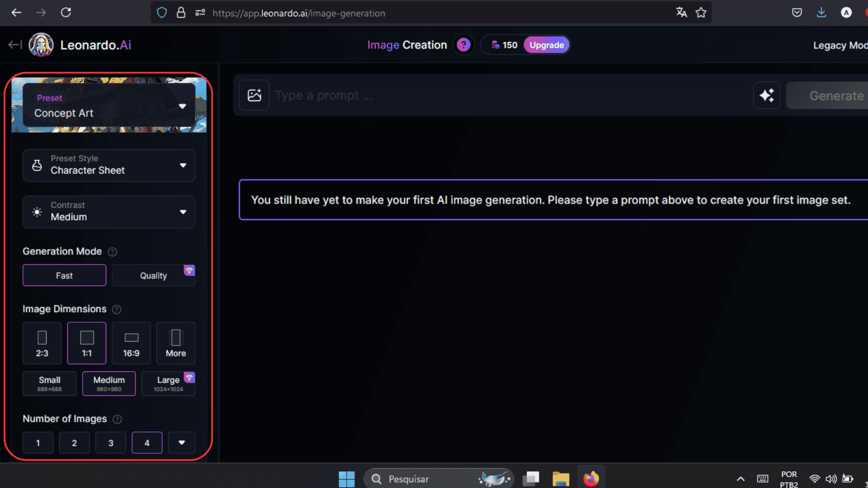Open browser translate page icon
Viewport: 868px width, 488px height.
[x=681, y=13]
